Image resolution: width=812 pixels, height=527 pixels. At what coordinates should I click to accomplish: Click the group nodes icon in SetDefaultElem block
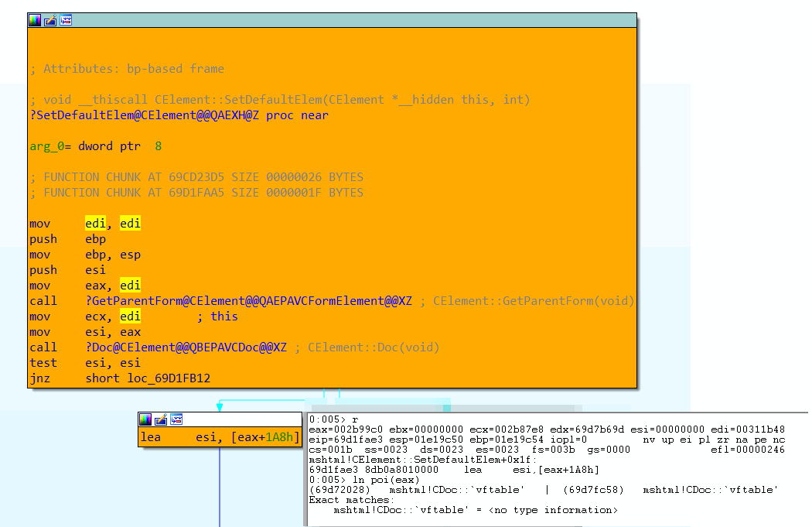click(x=66, y=20)
